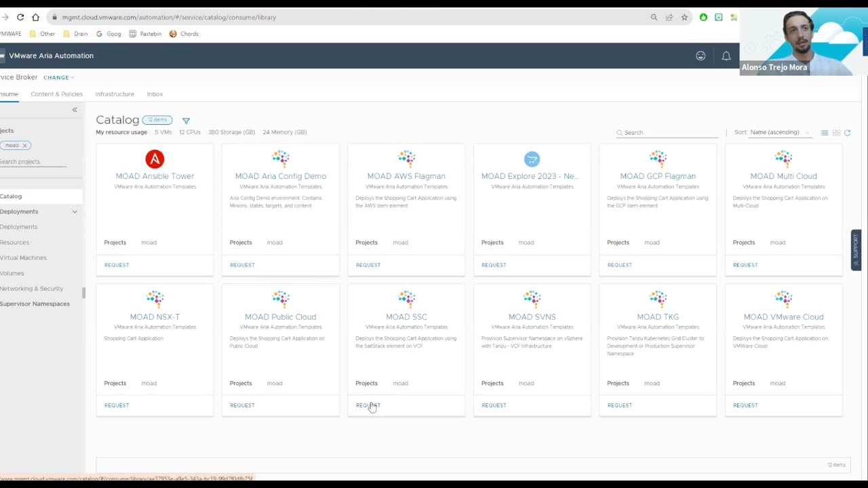Open the Inbox tab

(155, 94)
